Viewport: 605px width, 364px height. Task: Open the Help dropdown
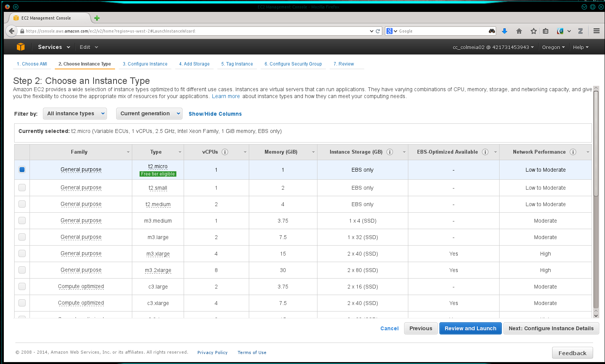pyautogui.click(x=580, y=47)
